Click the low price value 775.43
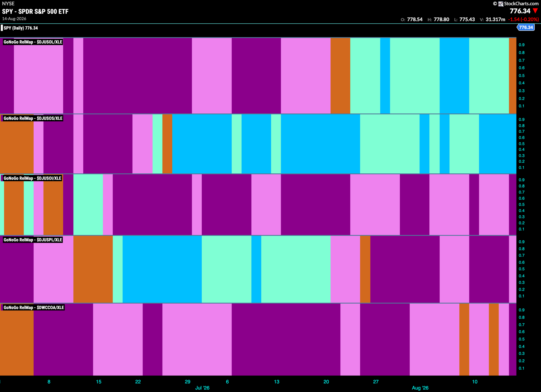The height and width of the screenshot is (392, 541). pyautogui.click(x=467, y=19)
